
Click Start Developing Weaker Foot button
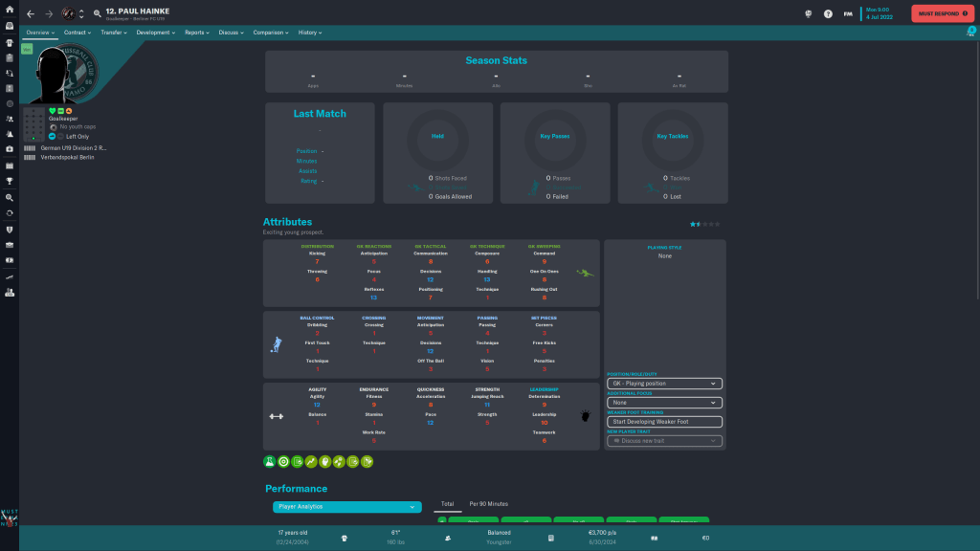(x=664, y=422)
